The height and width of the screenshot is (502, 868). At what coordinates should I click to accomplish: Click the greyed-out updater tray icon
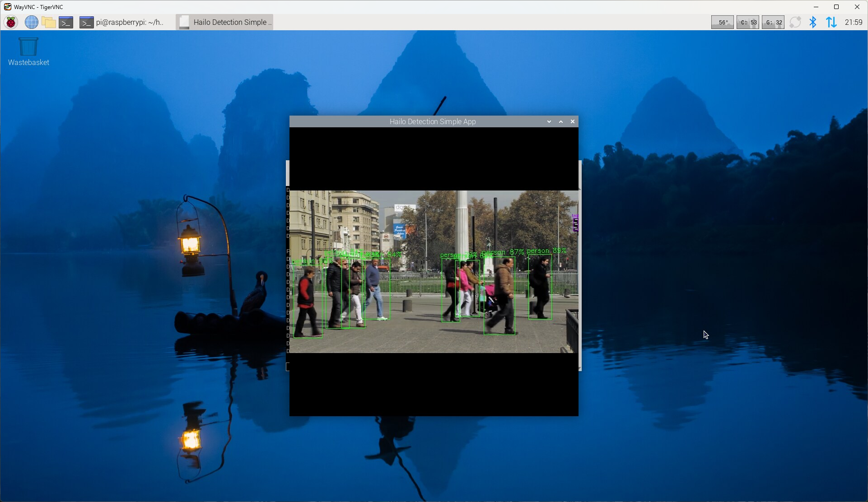point(795,22)
